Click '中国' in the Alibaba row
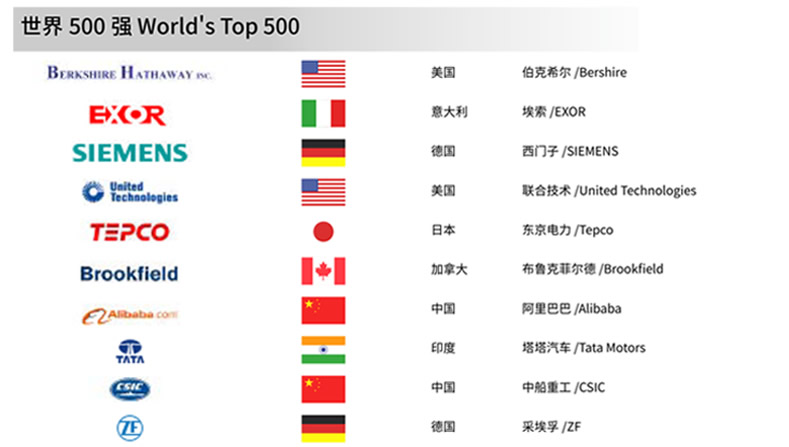The image size is (789, 447). point(443,309)
